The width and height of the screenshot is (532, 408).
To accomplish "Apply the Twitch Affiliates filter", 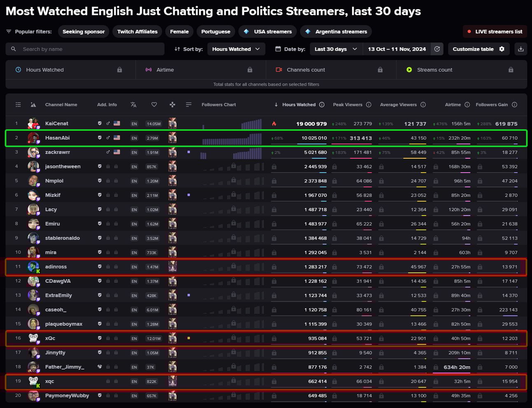I will pos(138,32).
